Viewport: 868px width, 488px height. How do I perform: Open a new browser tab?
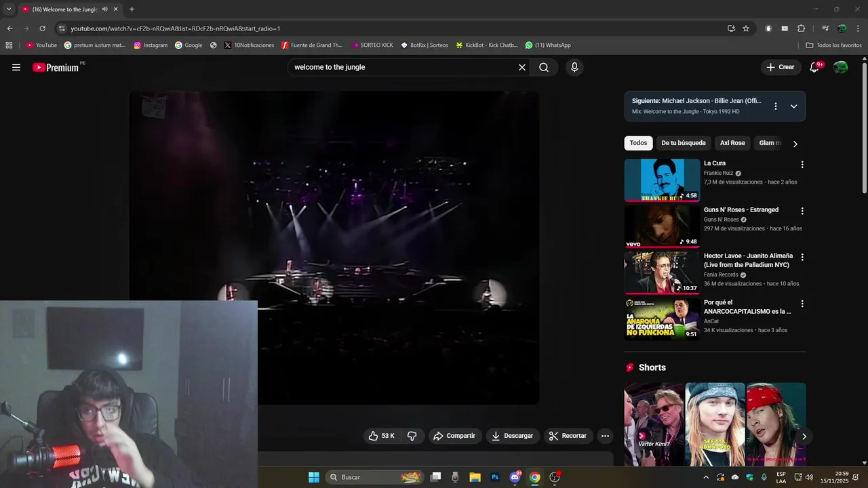(x=132, y=9)
